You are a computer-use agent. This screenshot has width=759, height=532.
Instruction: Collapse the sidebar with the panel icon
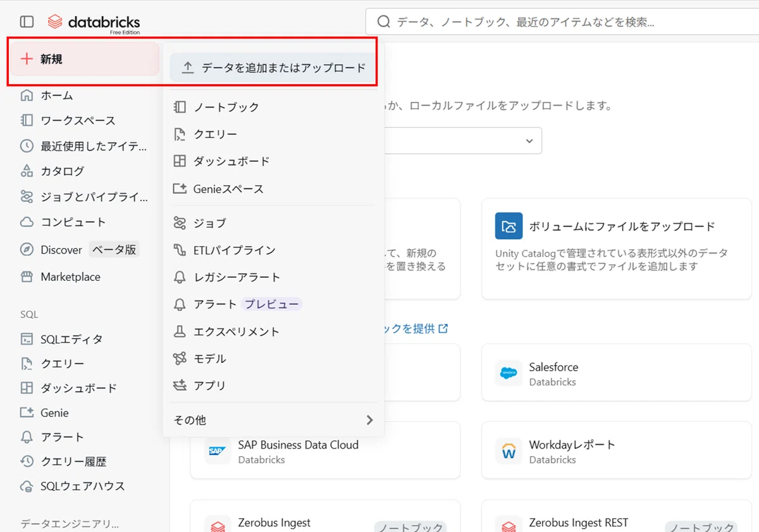[x=27, y=22]
